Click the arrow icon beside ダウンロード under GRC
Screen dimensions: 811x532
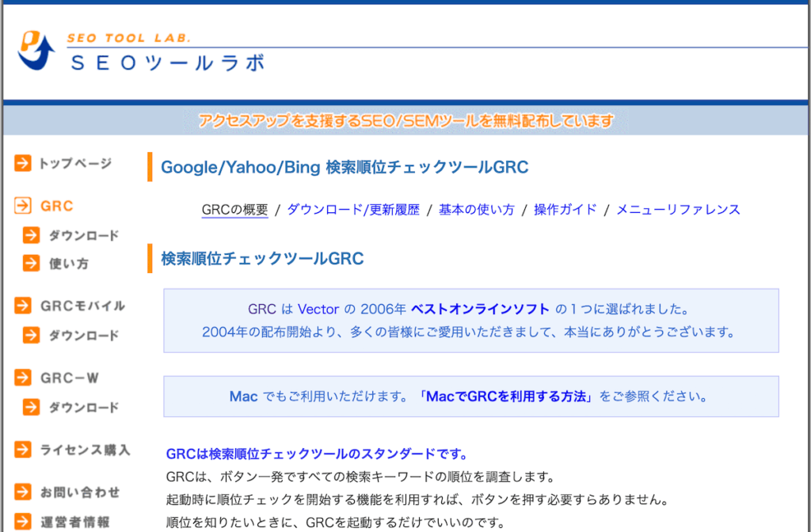point(31,235)
